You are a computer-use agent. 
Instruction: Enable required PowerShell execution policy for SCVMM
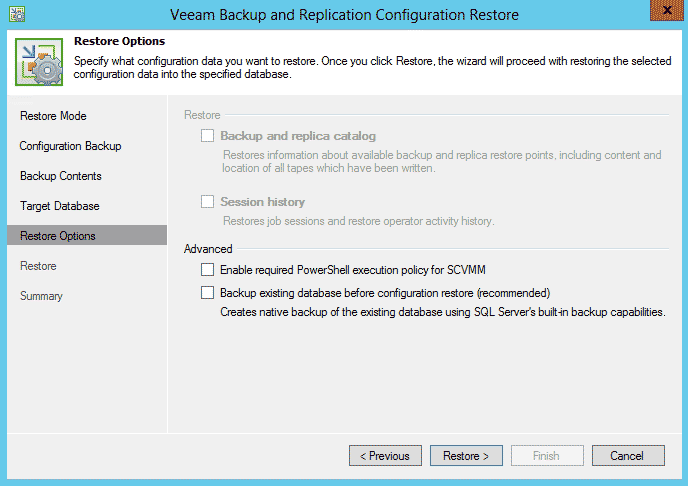pos(208,269)
